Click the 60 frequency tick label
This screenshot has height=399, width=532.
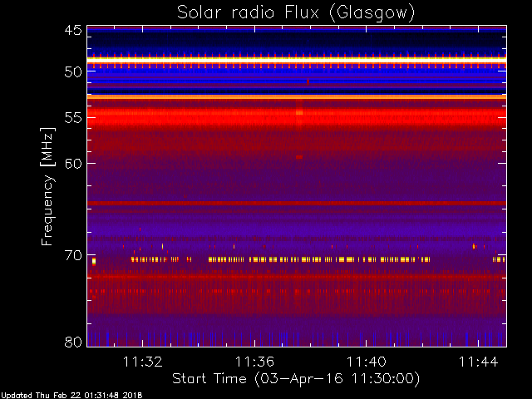click(x=73, y=164)
